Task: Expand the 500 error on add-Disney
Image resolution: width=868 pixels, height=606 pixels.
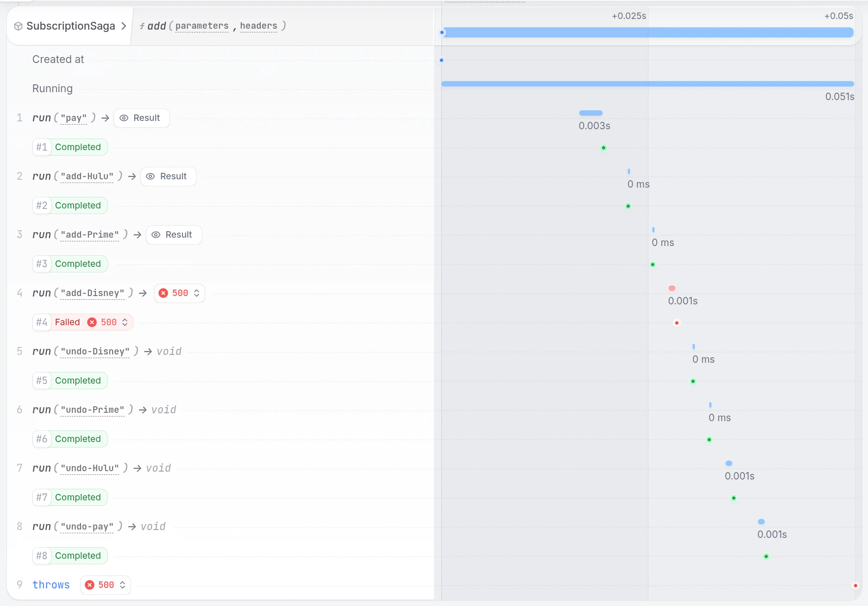Action: (x=197, y=293)
